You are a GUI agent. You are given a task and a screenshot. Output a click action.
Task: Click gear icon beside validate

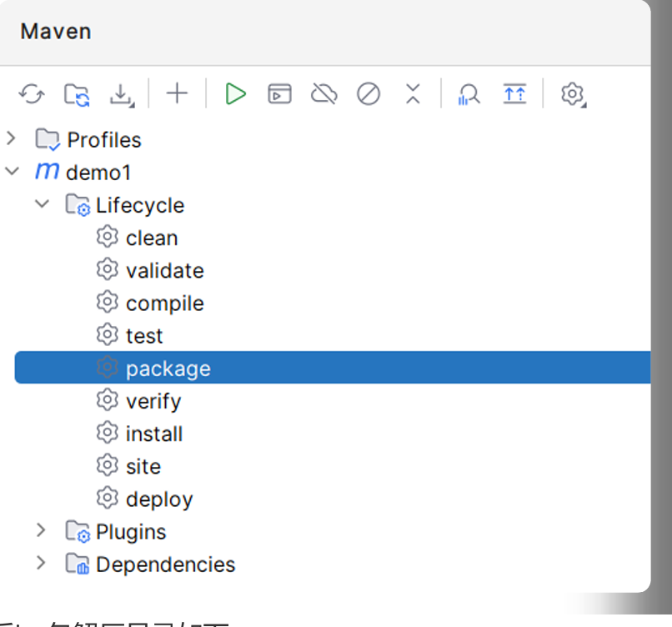point(108,268)
